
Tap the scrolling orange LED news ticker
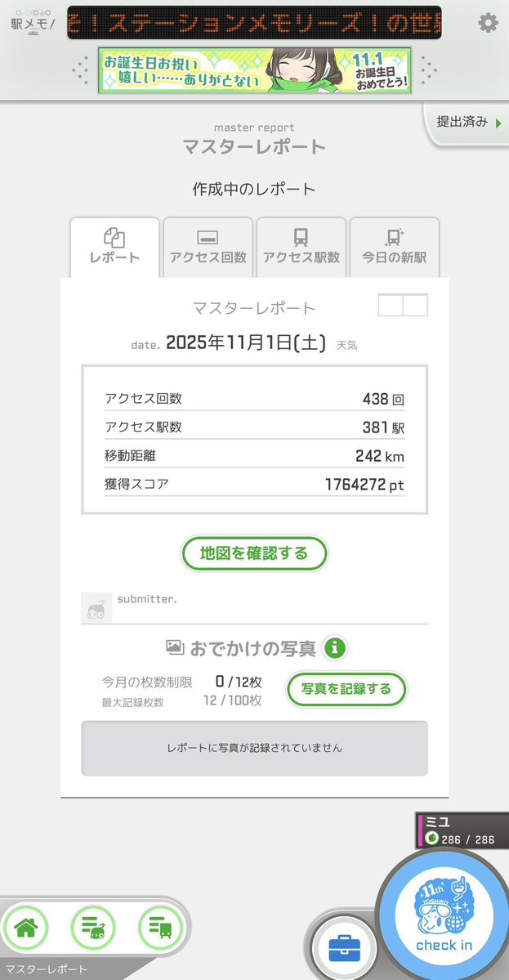254,22
